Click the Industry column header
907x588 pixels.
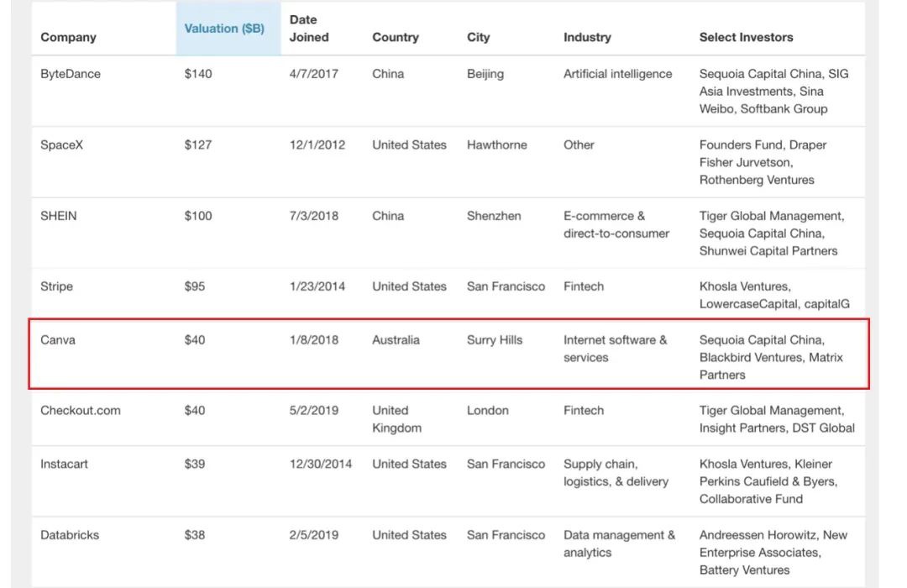pos(587,37)
